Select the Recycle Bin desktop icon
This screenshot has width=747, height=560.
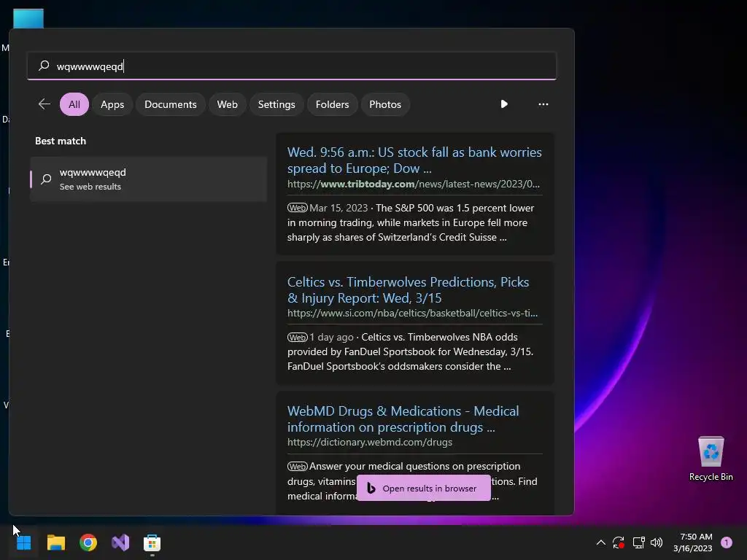(x=711, y=459)
